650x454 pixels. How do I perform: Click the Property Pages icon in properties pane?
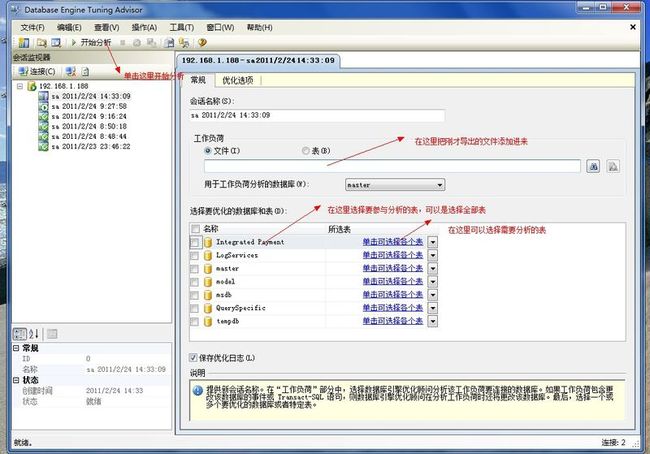pos(52,334)
